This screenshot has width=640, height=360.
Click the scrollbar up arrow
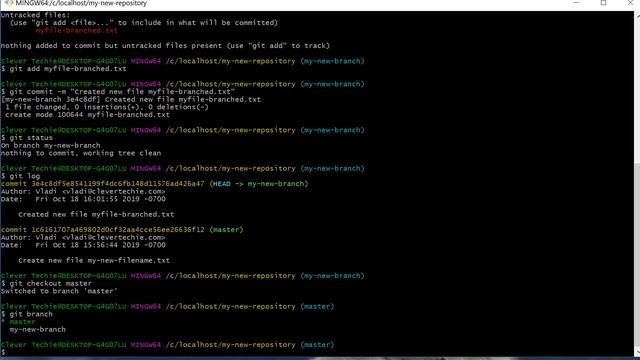point(637,16)
